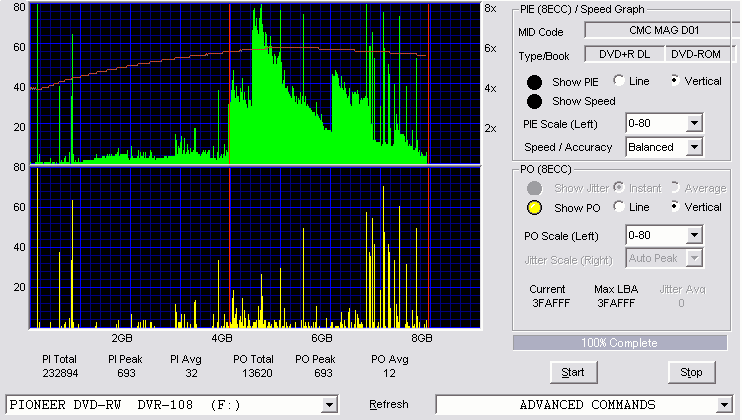
Task: Select Vertical mode for PIE graph
Action: tap(675, 80)
